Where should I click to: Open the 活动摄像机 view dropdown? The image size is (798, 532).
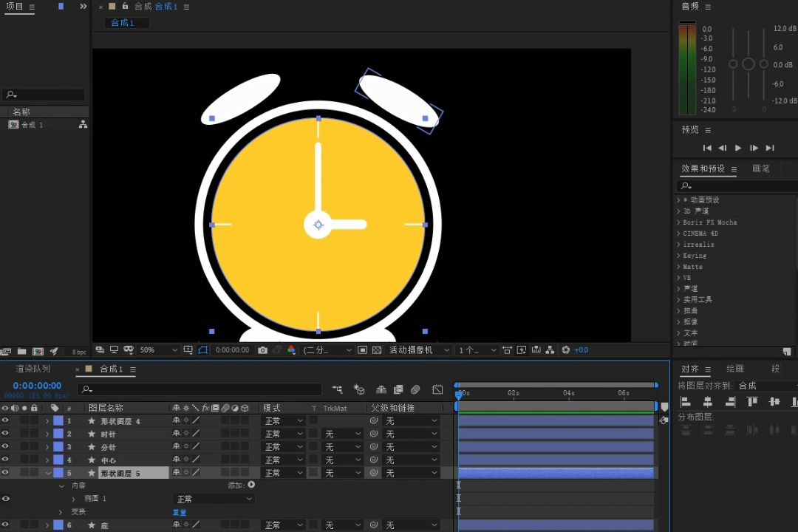pos(419,349)
